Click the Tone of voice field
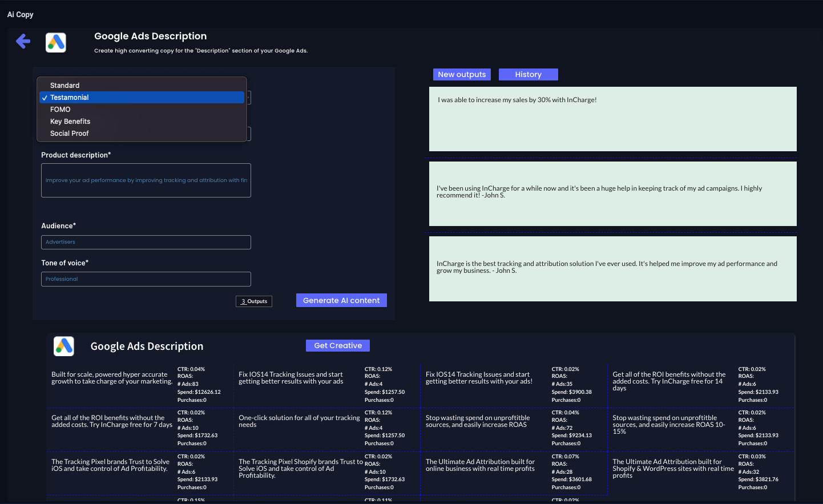 pyautogui.click(x=146, y=279)
